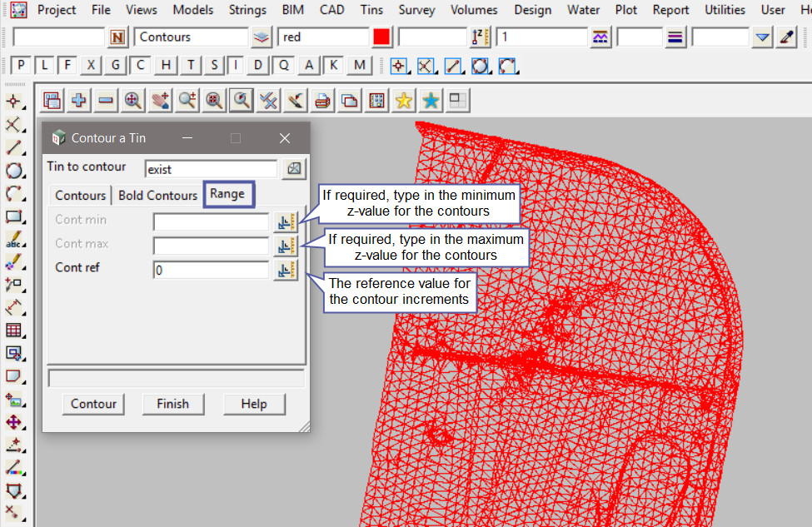812x527 pixels.
Task: Open the CAD line flyout in top toolbar
Action: [453, 66]
